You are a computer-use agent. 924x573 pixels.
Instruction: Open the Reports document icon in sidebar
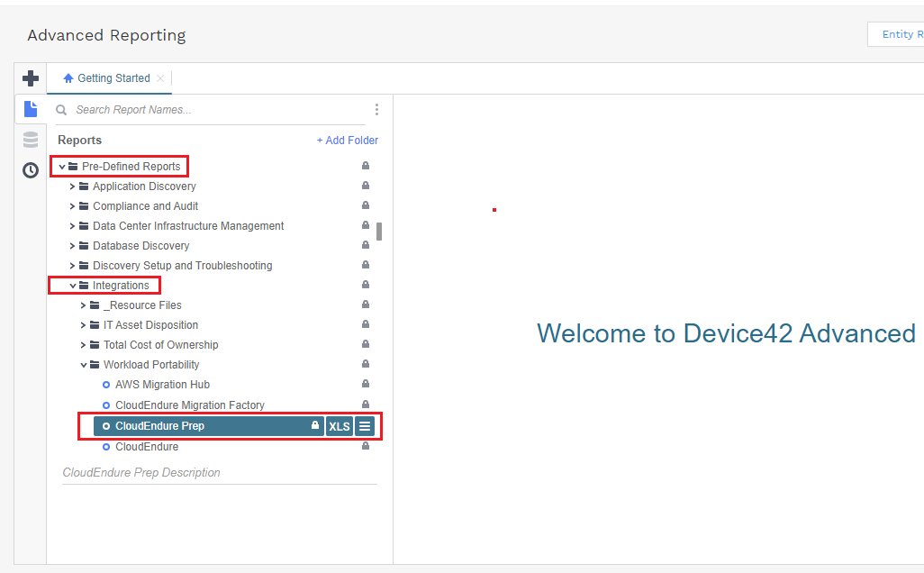[31, 109]
